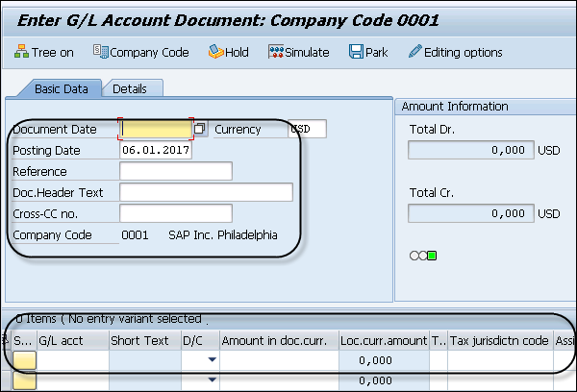Viewport: 577px width, 392px height.
Task: Click the Document Date input field
Action: pyautogui.click(x=156, y=129)
